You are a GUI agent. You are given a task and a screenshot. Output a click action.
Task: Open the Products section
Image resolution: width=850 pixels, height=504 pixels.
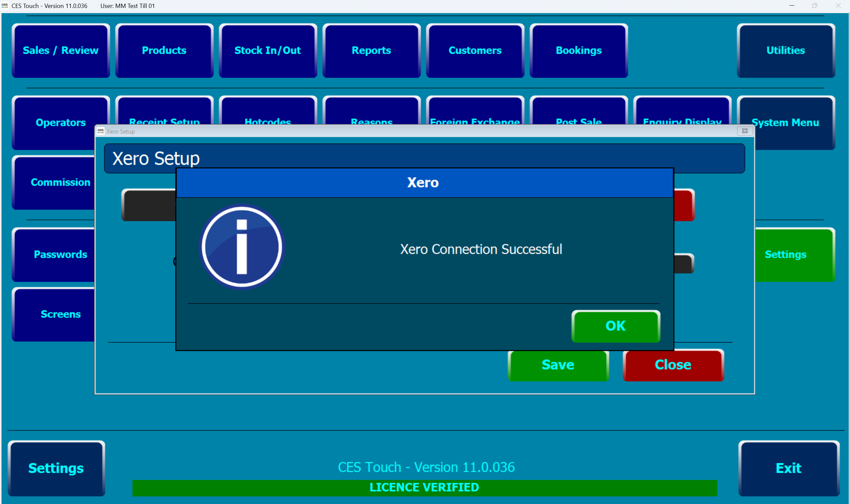coord(164,50)
